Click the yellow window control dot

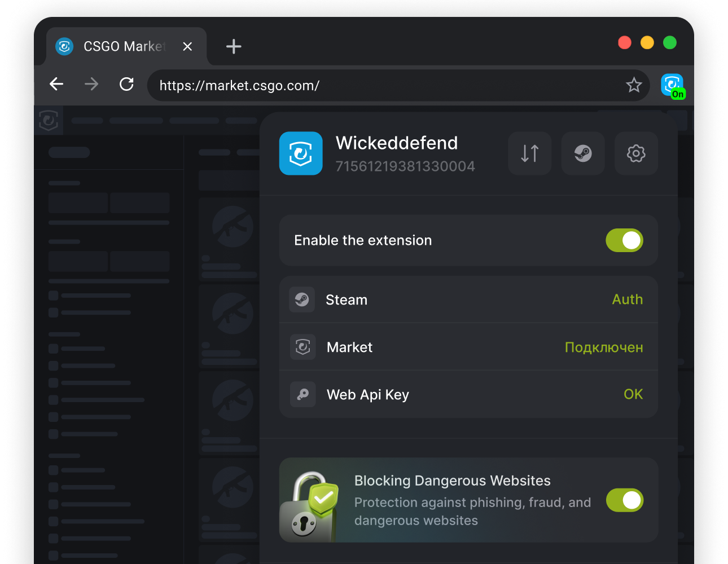coord(647,42)
